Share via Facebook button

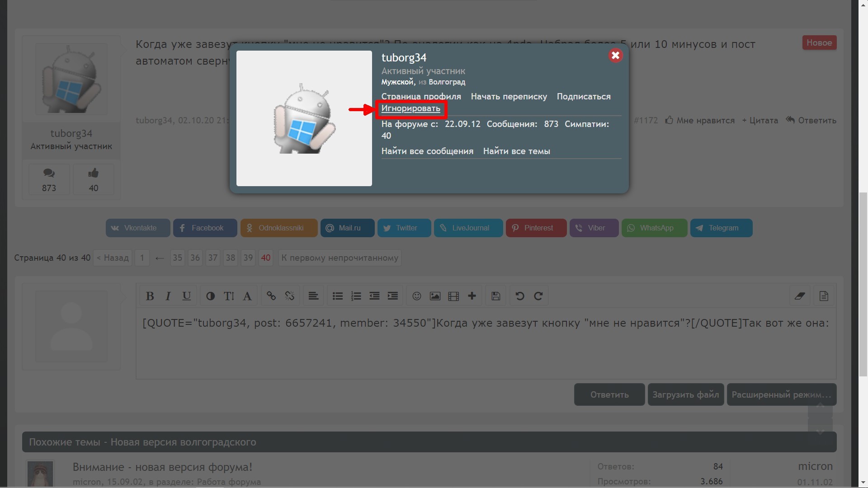click(x=205, y=228)
